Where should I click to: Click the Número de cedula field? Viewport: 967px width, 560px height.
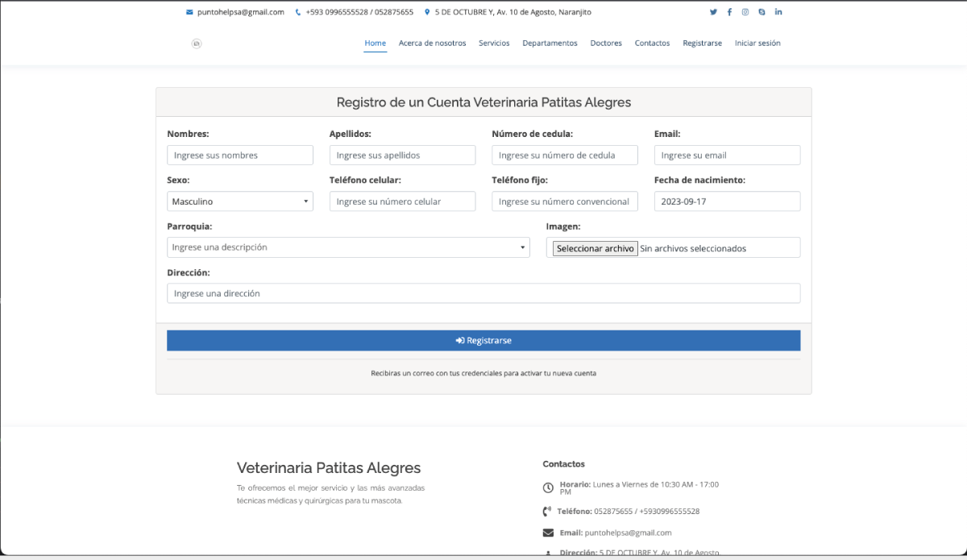[564, 156]
